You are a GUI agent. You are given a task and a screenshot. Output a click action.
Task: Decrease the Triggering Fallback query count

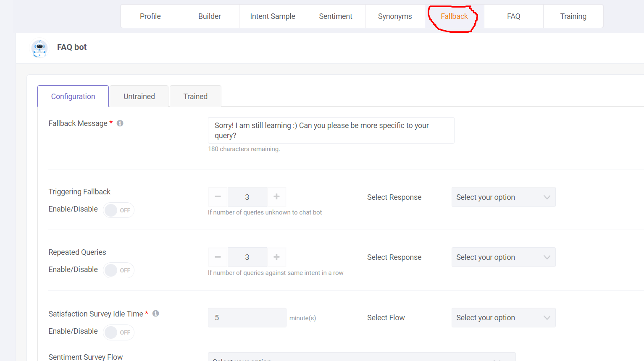218,197
